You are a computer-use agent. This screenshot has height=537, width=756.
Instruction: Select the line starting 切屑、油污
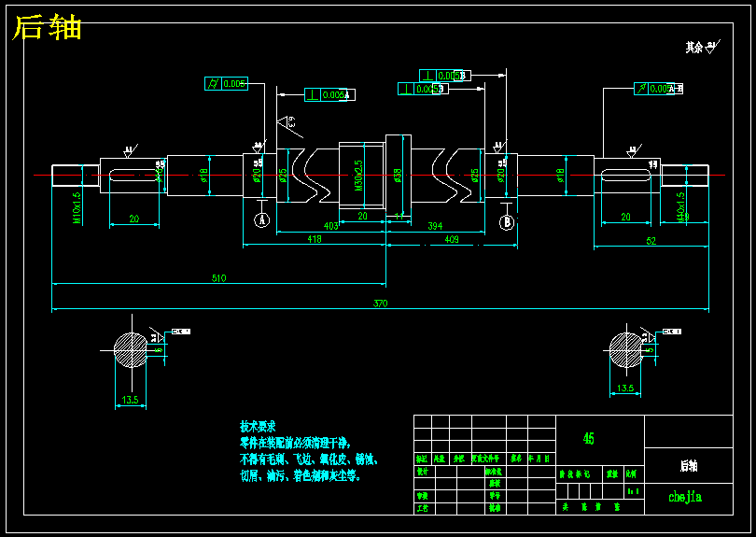coord(300,476)
